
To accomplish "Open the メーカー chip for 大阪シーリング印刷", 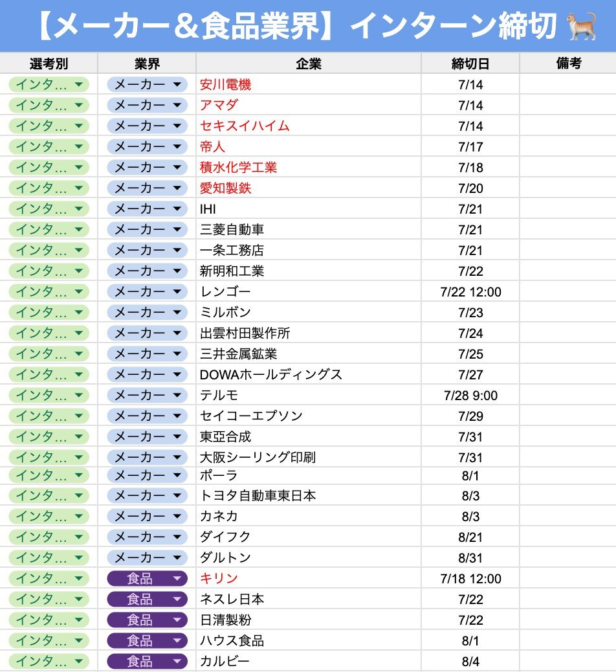I will [x=147, y=457].
